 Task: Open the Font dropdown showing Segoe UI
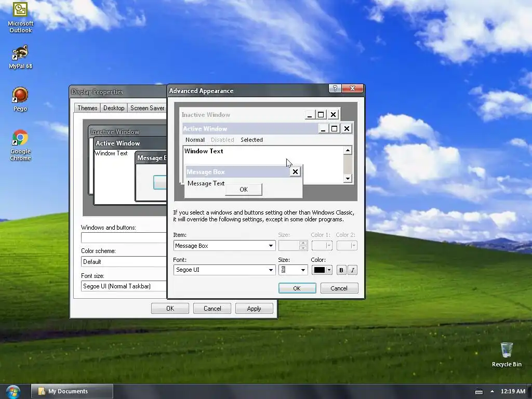click(224, 270)
